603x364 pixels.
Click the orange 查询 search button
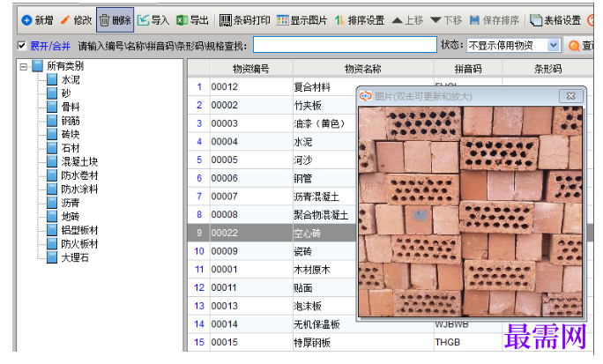coord(581,45)
